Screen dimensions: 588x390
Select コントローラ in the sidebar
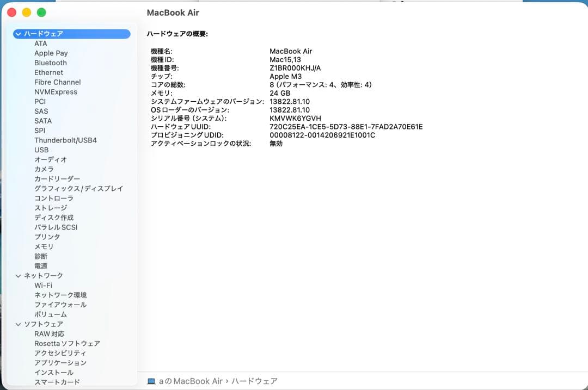click(54, 198)
